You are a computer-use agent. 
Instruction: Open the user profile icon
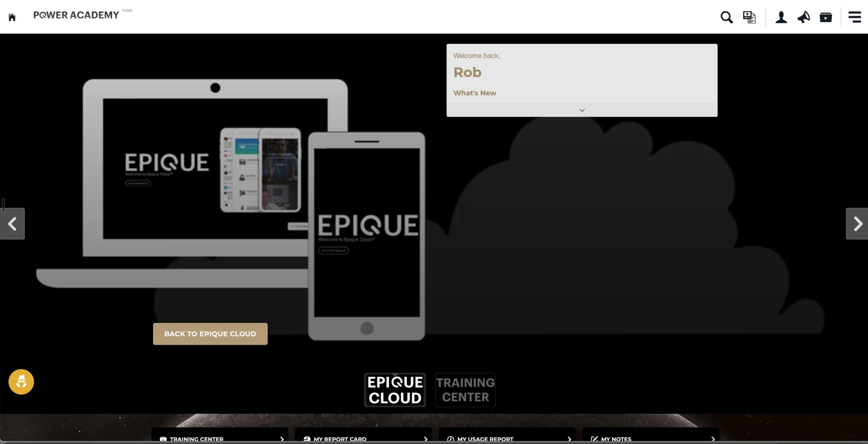point(781,17)
